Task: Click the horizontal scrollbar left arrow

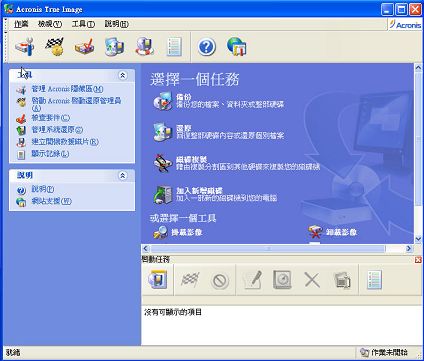Action: [x=145, y=248]
